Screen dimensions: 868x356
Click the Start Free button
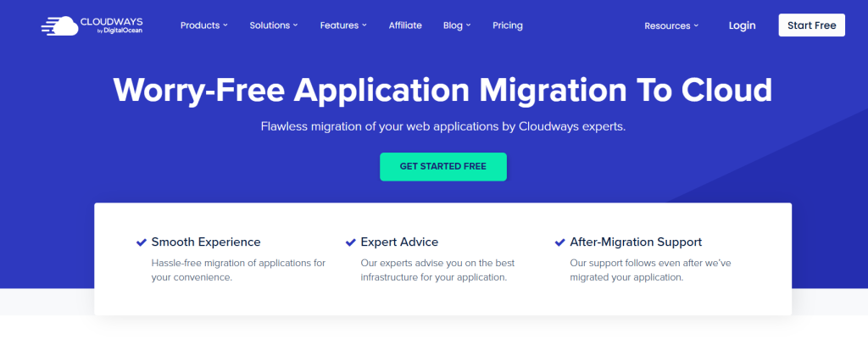pyautogui.click(x=811, y=25)
